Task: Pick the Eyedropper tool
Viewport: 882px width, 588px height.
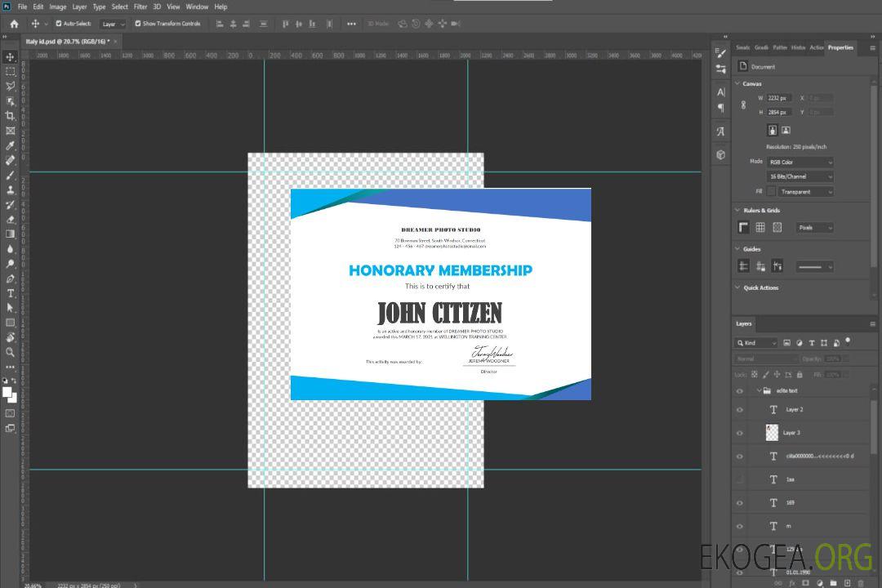Action: coord(10,145)
